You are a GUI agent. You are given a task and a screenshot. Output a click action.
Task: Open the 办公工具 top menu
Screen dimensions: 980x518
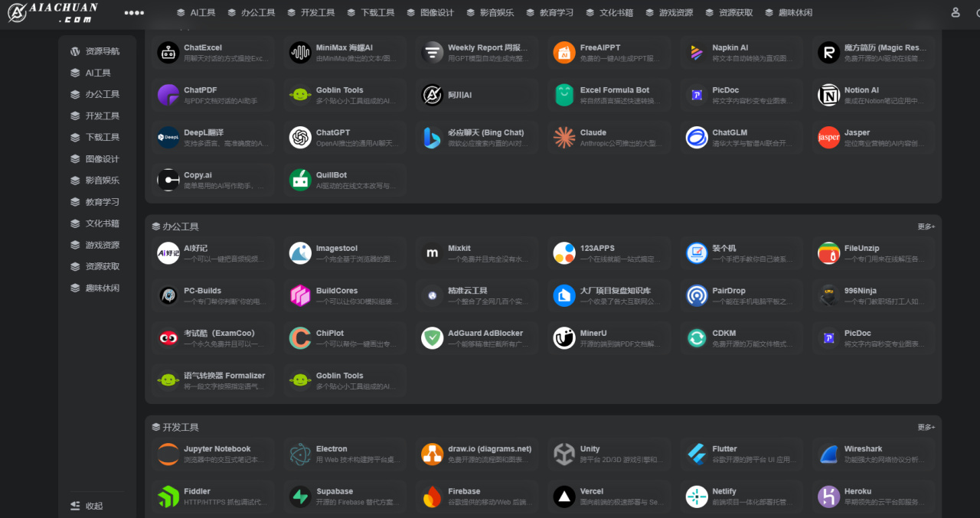(251, 13)
